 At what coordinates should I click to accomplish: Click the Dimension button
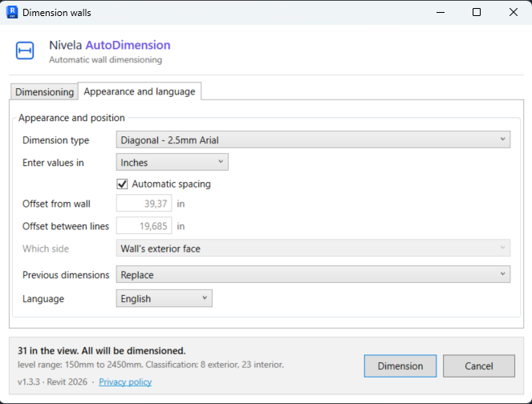click(x=400, y=366)
